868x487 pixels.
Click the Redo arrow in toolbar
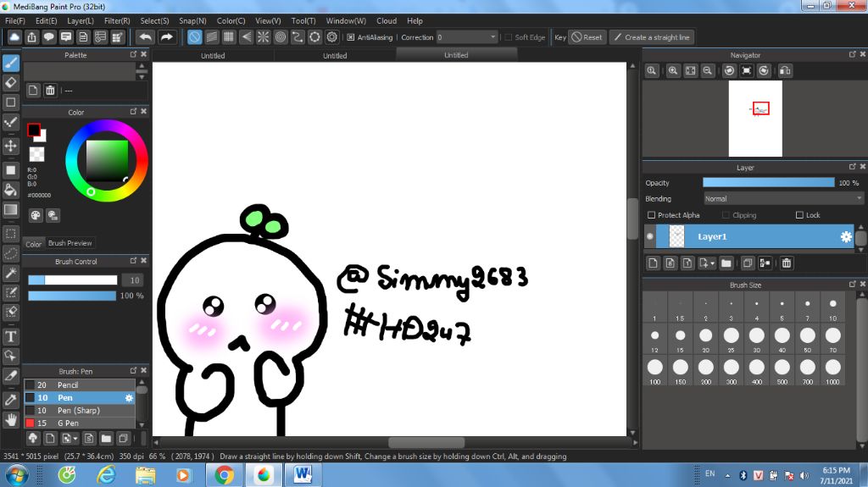pyautogui.click(x=166, y=37)
